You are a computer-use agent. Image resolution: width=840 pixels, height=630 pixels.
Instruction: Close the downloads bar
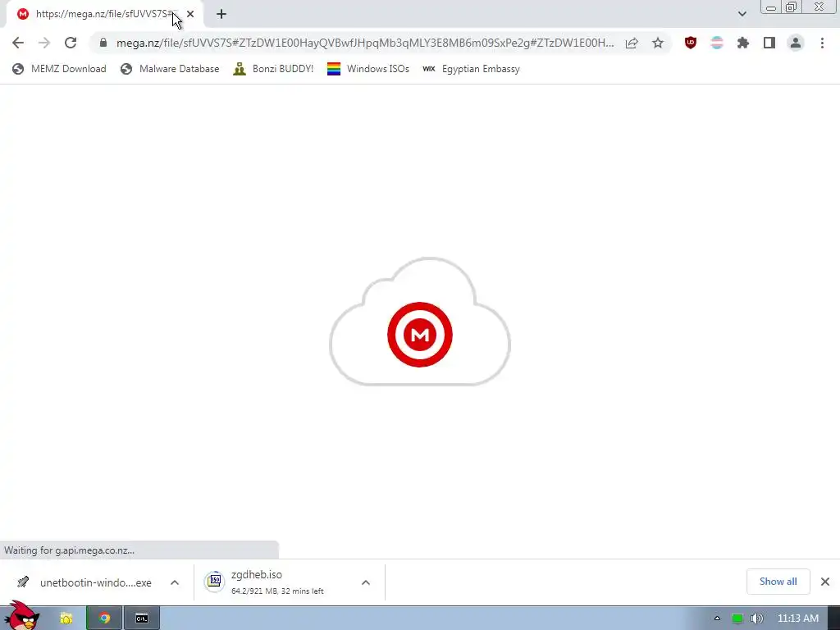pos(825,582)
